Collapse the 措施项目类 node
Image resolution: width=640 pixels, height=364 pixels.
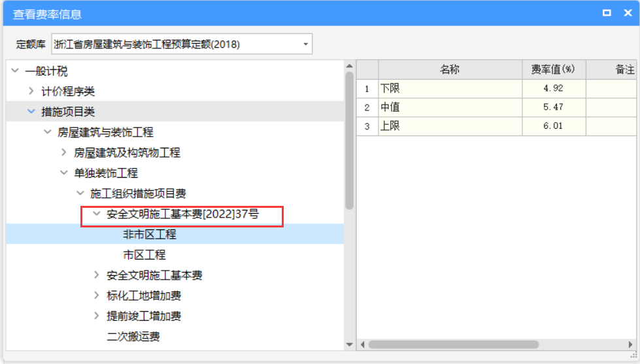(31, 111)
